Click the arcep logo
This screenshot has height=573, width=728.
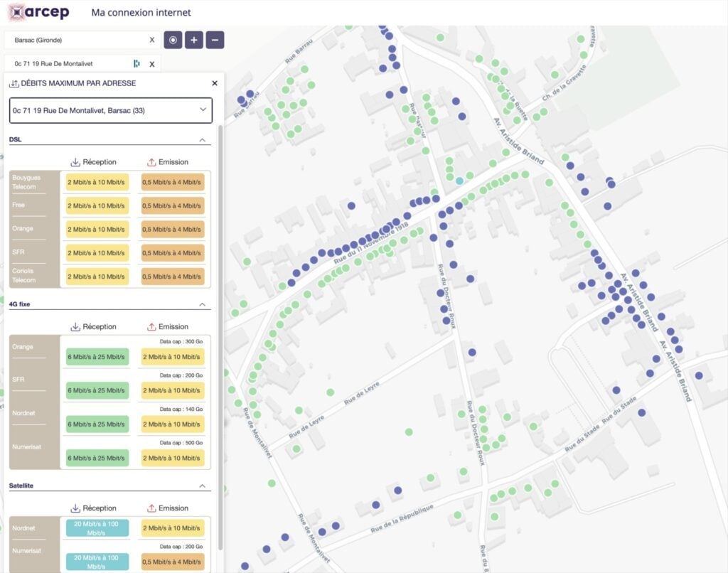point(40,12)
